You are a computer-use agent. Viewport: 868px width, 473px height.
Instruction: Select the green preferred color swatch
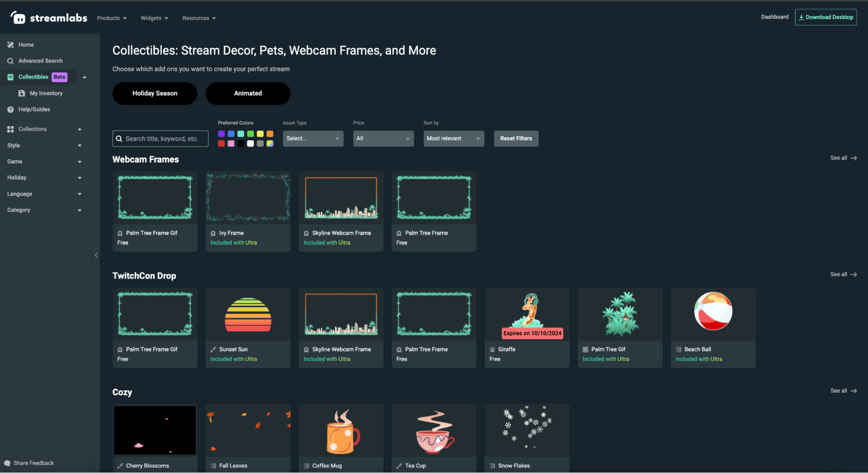[x=250, y=134]
